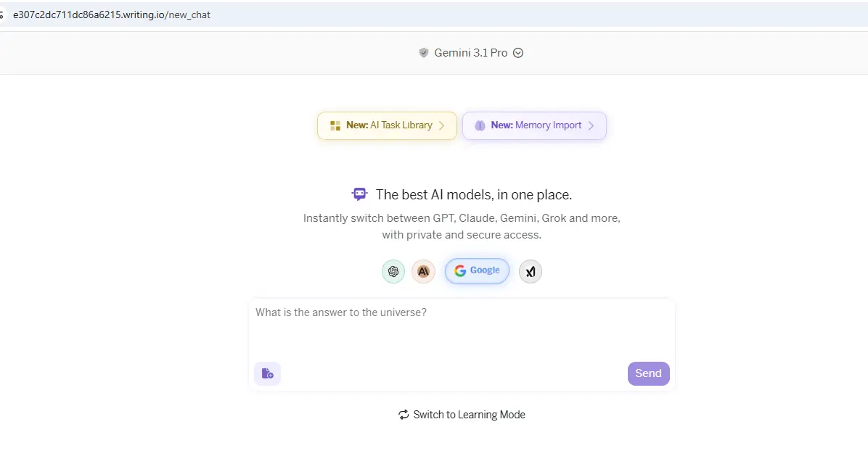Click the Send button
Viewport: 868px width, 464px height.
(648, 374)
